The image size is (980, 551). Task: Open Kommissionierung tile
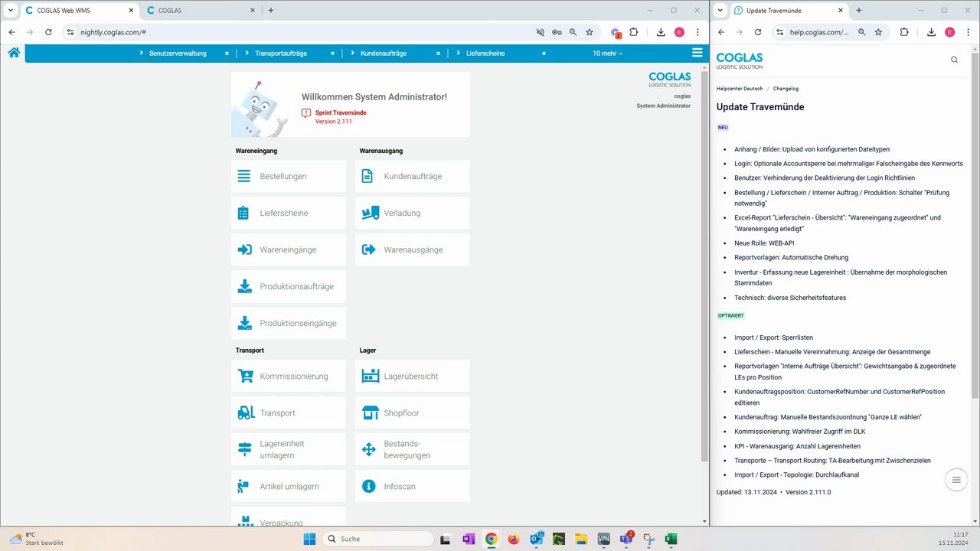pyautogui.click(x=289, y=376)
